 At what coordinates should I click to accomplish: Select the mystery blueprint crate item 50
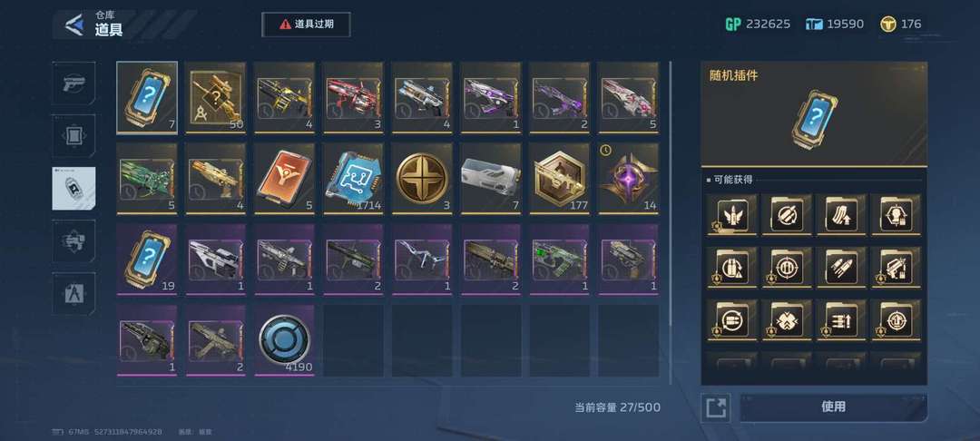coord(216,97)
